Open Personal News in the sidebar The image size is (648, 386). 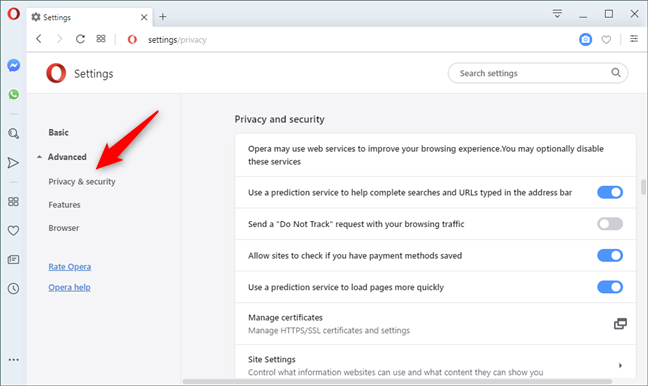pyautogui.click(x=13, y=260)
